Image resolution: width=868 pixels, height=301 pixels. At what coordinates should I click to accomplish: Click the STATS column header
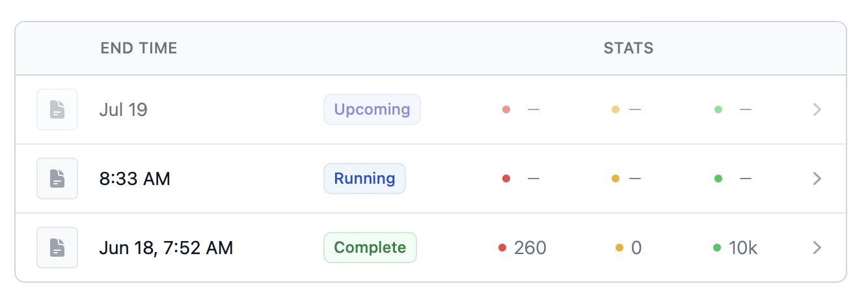tap(629, 48)
